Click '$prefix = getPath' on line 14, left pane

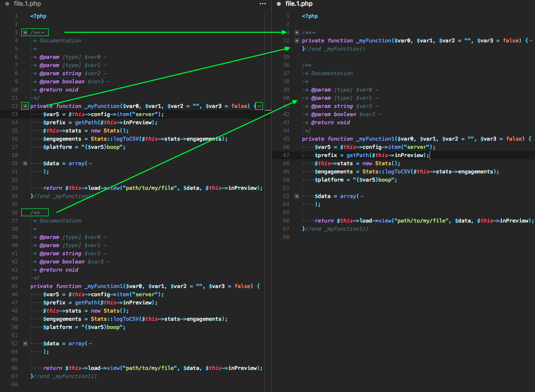coord(100,122)
